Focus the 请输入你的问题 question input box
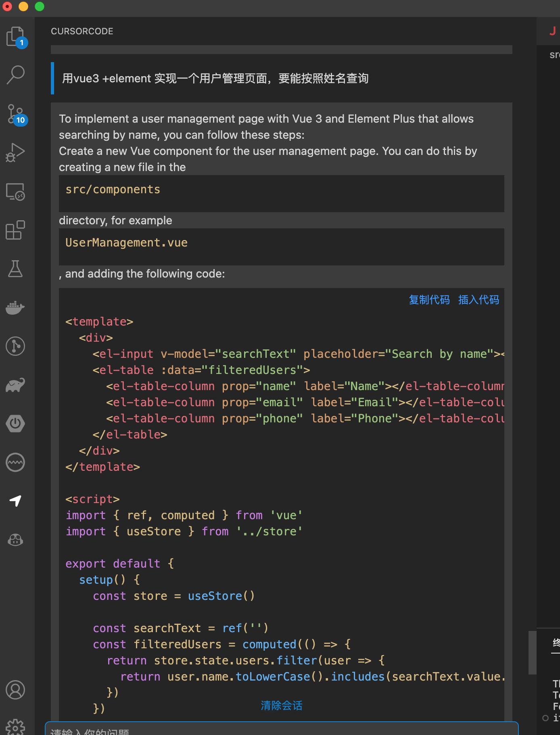The image size is (560, 735). point(281,729)
